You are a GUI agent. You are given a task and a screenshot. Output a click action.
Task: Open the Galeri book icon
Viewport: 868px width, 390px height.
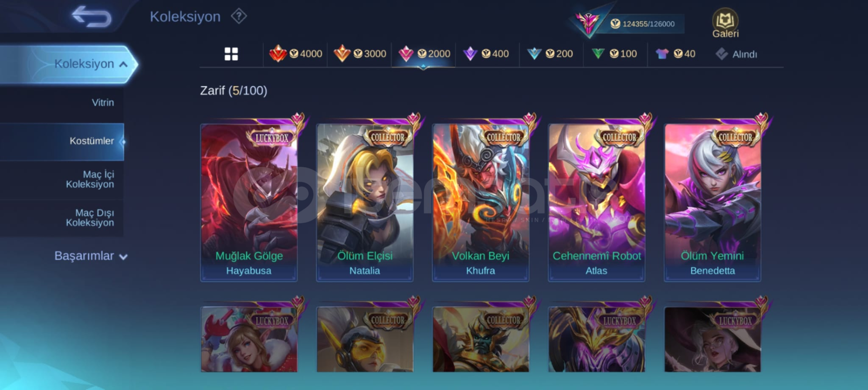[x=725, y=23]
